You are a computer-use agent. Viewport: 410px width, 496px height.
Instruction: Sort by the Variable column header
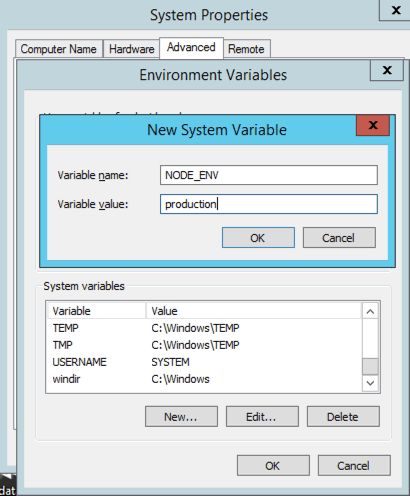96,311
